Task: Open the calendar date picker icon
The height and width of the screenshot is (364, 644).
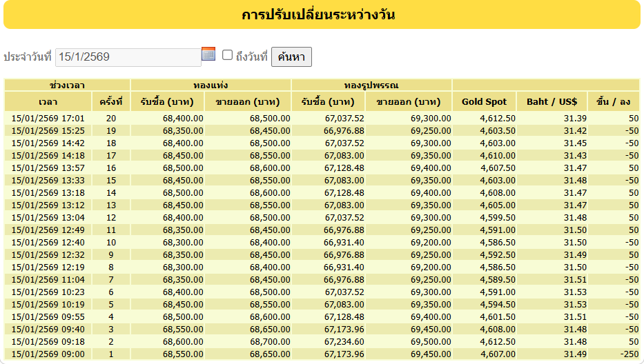Action: pyautogui.click(x=208, y=54)
